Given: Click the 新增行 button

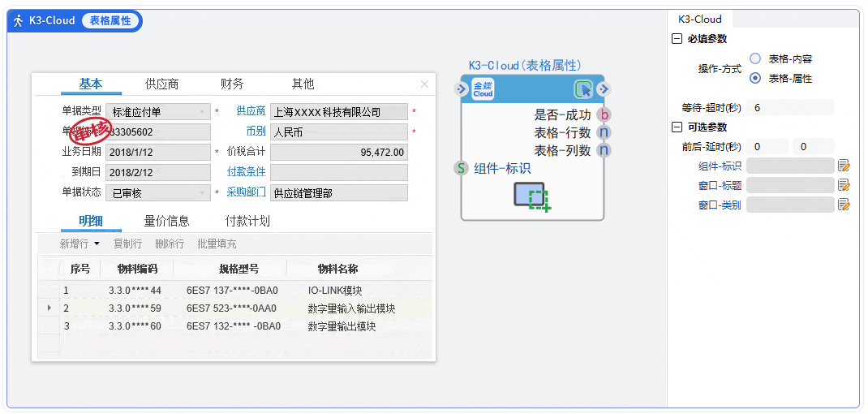Looking at the screenshot, I should coord(79,244).
